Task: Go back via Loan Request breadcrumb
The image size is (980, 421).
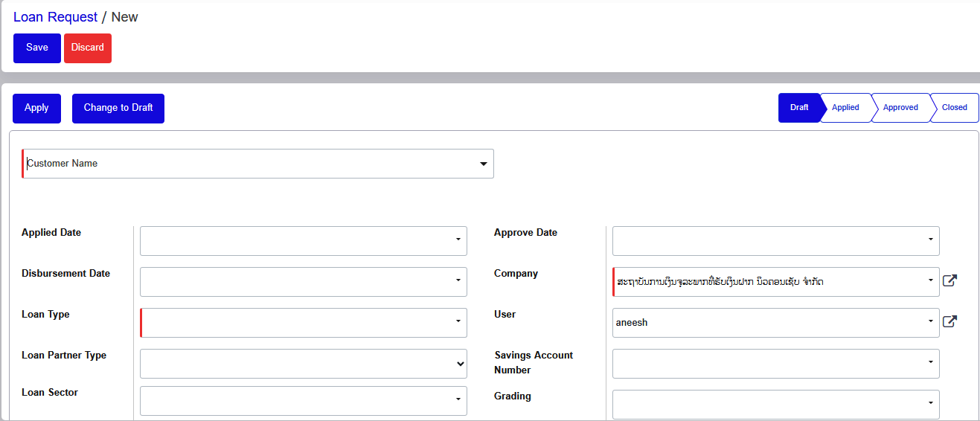Action: pos(55,17)
